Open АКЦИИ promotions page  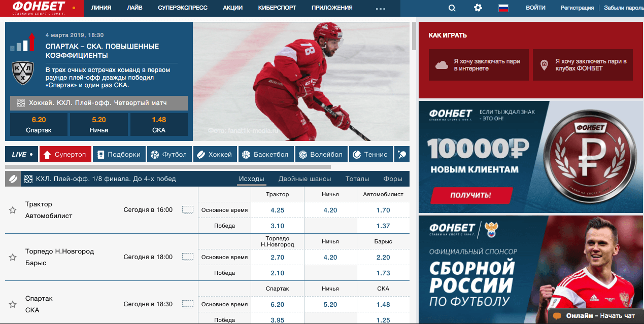coord(232,8)
